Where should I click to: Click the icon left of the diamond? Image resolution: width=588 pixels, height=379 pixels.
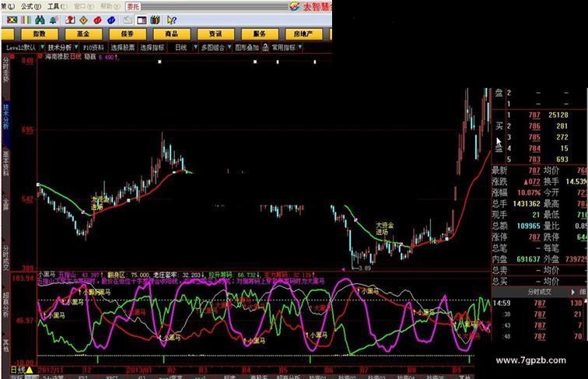(70, 20)
